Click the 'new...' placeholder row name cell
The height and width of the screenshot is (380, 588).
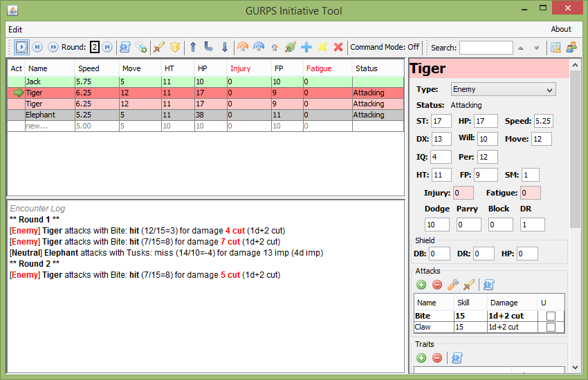pyautogui.click(x=50, y=126)
